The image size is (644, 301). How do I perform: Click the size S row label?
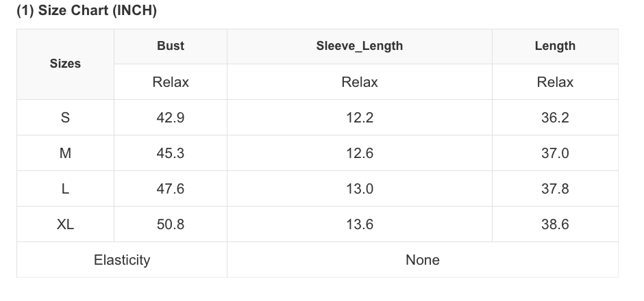point(65,118)
